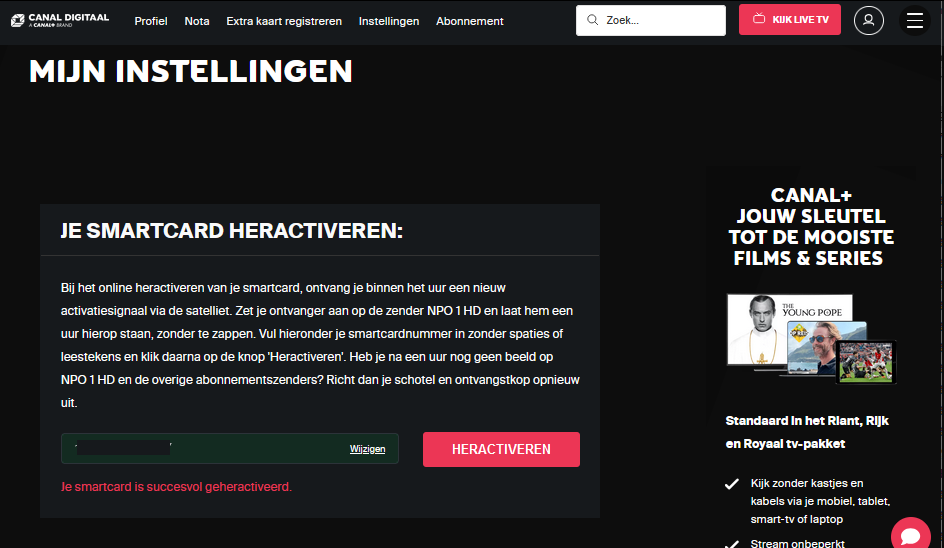Open the Instellingen menu item
Image resolution: width=944 pixels, height=548 pixels.
(389, 21)
